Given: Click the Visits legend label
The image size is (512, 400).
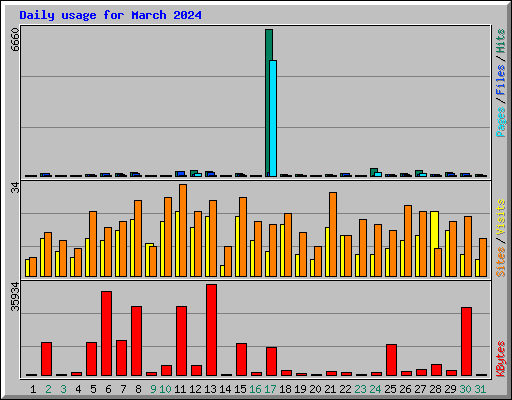Looking at the screenshot, I should point(501,217).
